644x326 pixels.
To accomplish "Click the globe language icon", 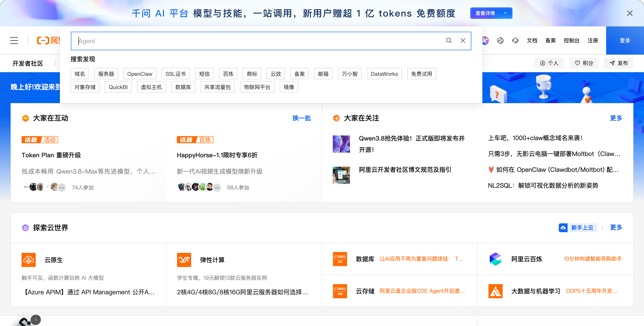I will 500,41.
